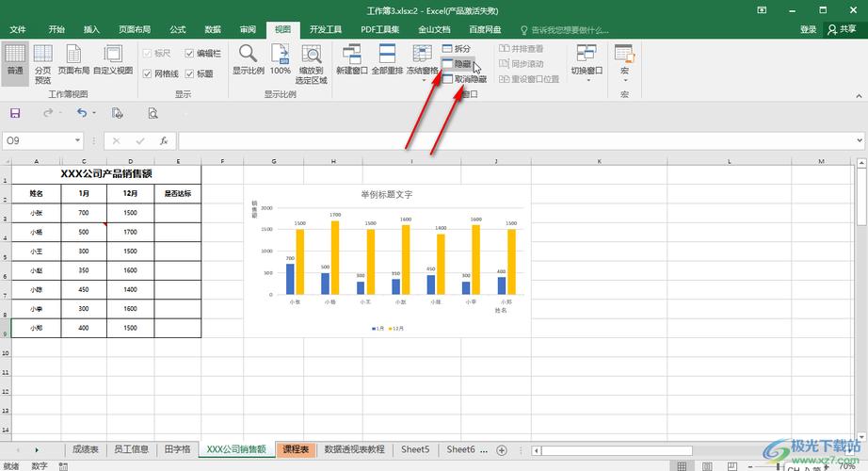Switch to the Home (开始) tab
868x471 pixels.
[x=56, y=29]
